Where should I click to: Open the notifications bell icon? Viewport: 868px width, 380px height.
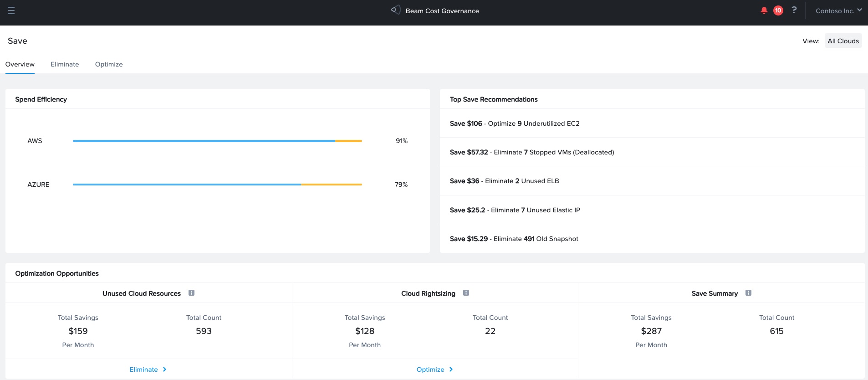tap(764, 10)
